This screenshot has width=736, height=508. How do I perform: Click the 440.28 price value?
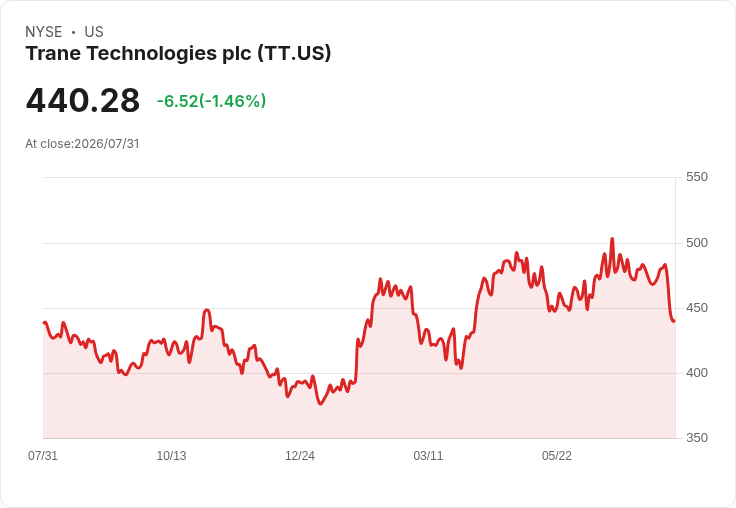click(83, 100)
